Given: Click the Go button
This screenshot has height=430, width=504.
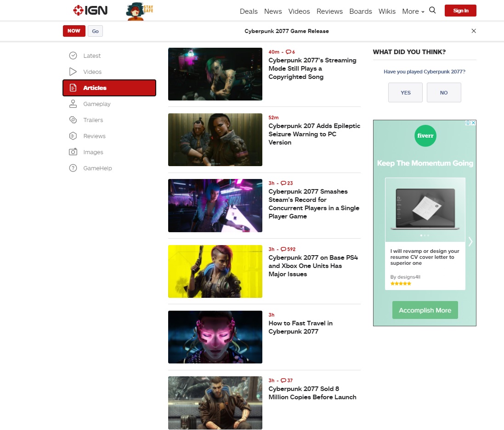Looking at the screenshot, I should pos(95,31).
